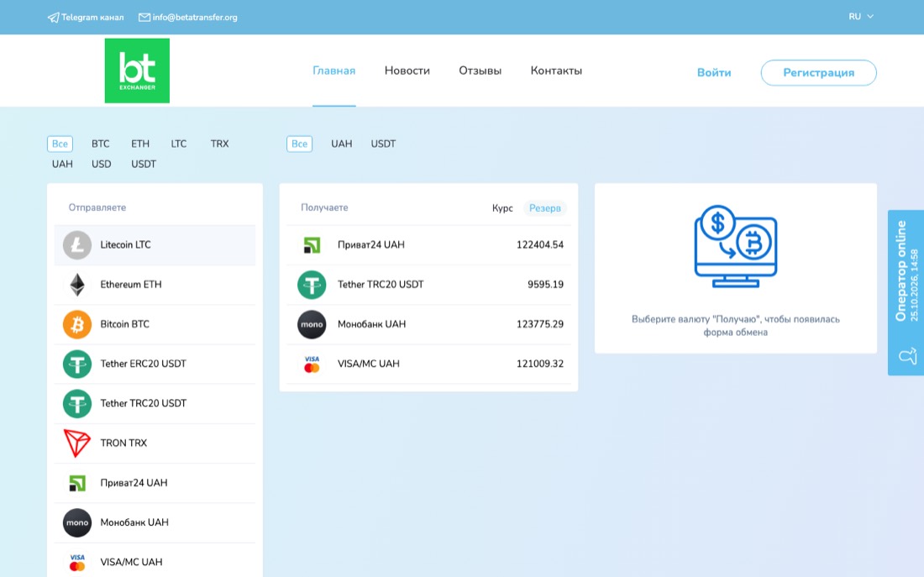Screen dimensions: 924x577
Task: Open the bt Exchanger logo
Action: pyautogui.click(x=137, y=71)
